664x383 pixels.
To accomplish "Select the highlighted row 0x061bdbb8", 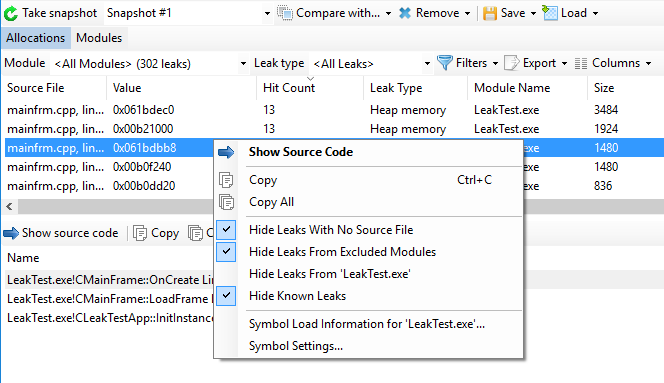I will 109,148.
